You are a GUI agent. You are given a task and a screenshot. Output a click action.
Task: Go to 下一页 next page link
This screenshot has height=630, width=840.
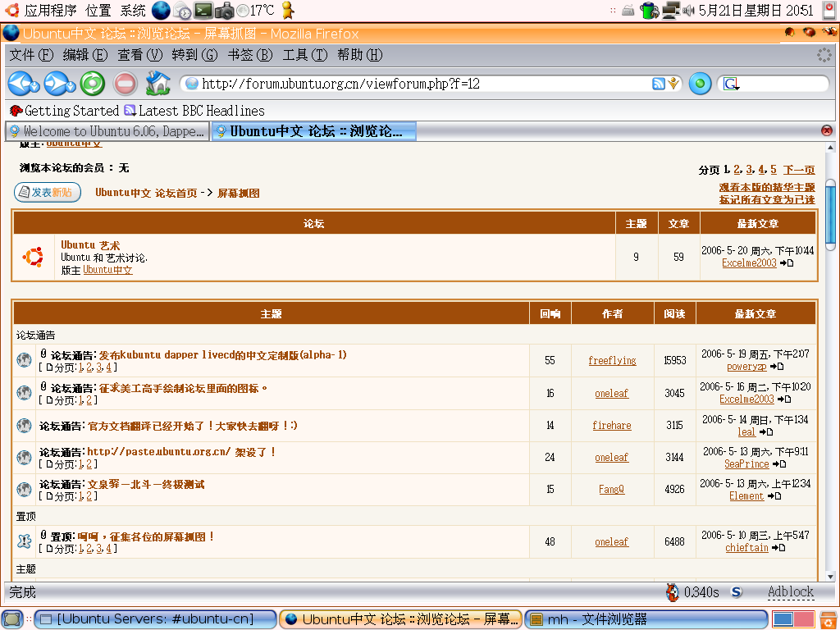tap(799, 170)
